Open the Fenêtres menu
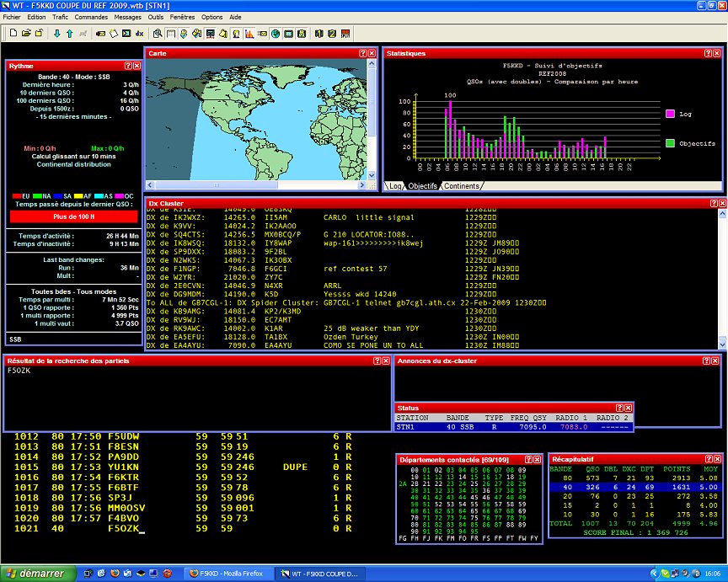The height and width of the screenshot is (582, 728). point(182,17)
